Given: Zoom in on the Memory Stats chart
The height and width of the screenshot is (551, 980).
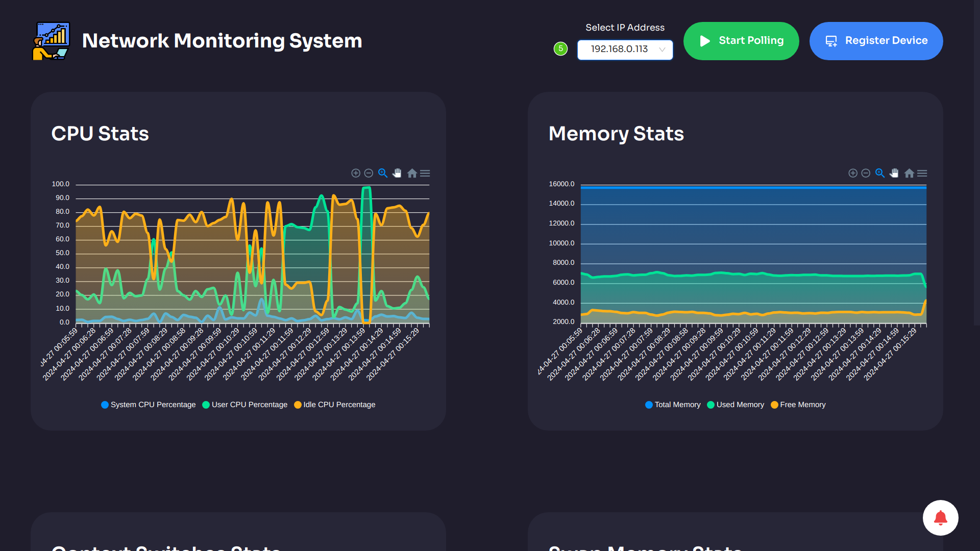Looking at the screenshot, I should pos(853,173).
